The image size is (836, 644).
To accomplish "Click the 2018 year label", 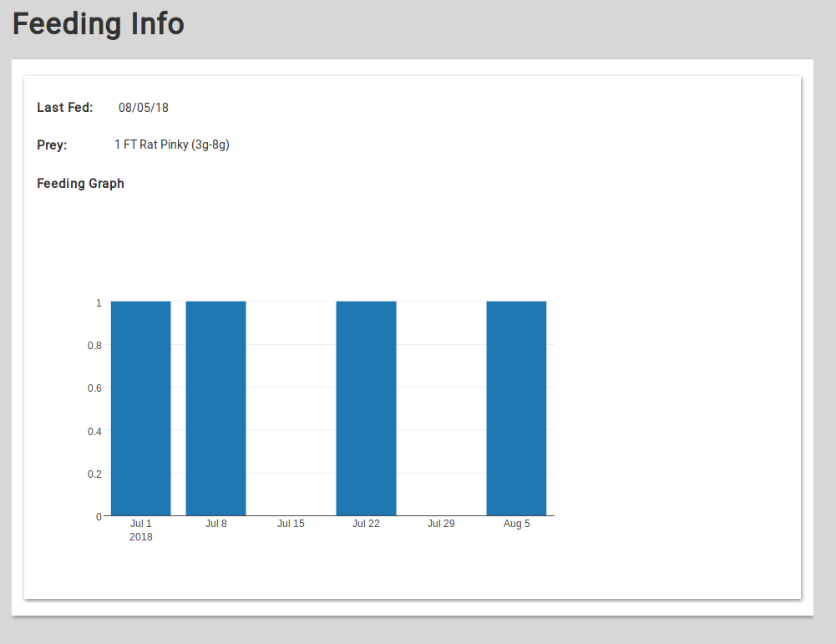I will point(141,537).
